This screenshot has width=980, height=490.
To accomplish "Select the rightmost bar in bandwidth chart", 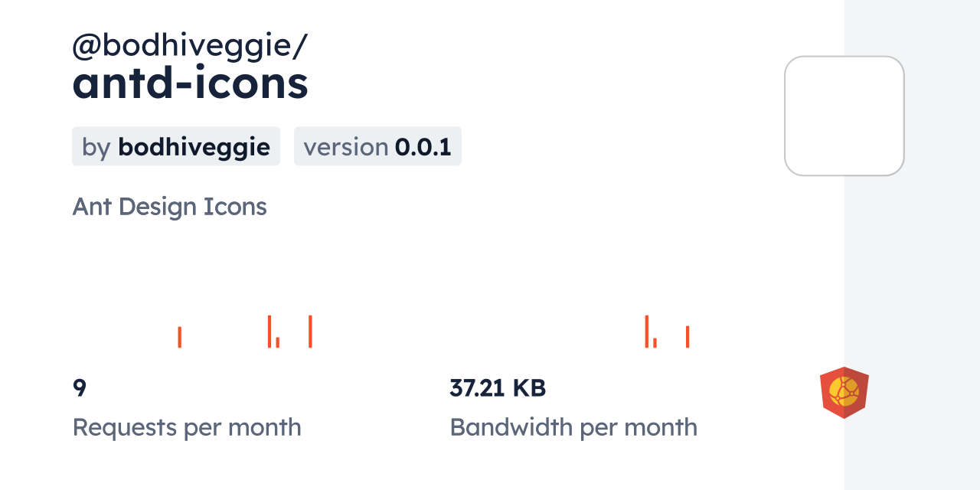I will tap(688, 337).
